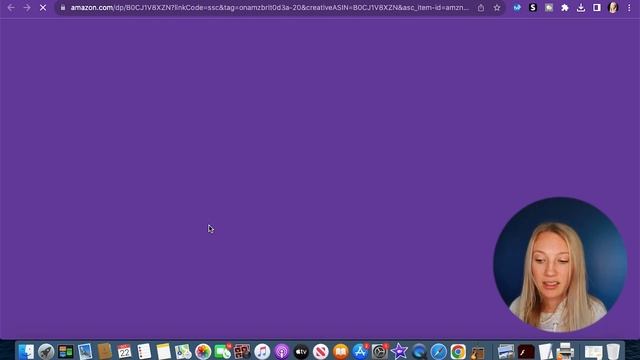Viewport: 640px width, 360px height.
Task: Open Notes from the dock
Action: point(163,351)
